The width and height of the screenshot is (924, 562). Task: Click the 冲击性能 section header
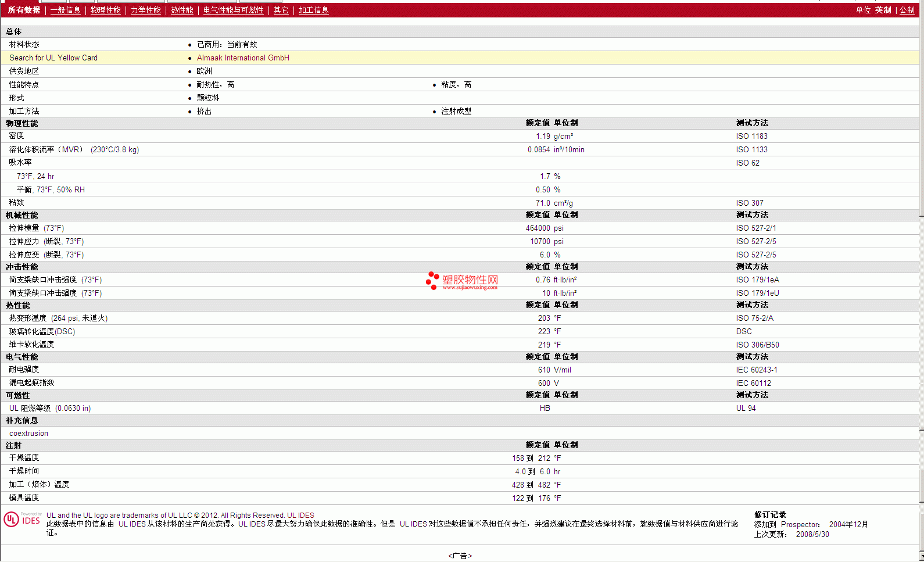(x=22, y=267)
